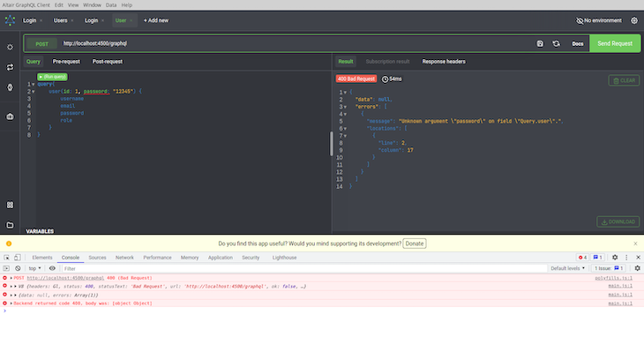This screenshot has height=337, width=644.
Task: Open the sidebar plugins grid icon
Action: pos(10,205)
